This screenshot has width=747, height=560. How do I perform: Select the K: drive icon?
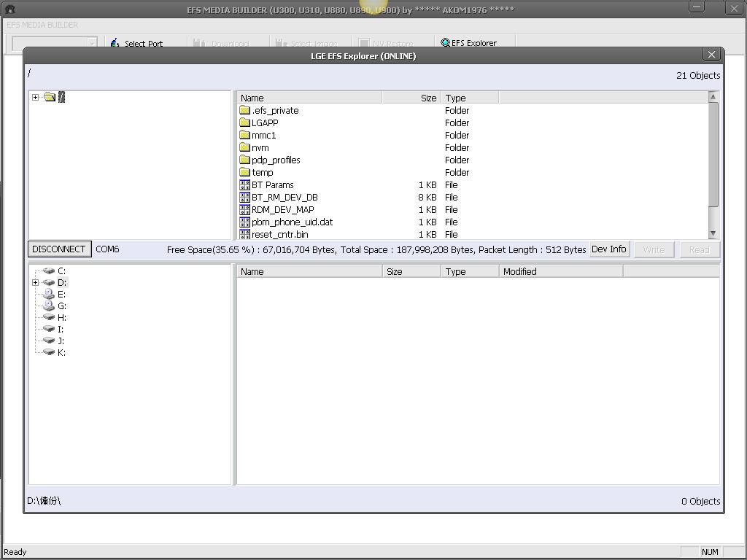click(x=49, y=352)
